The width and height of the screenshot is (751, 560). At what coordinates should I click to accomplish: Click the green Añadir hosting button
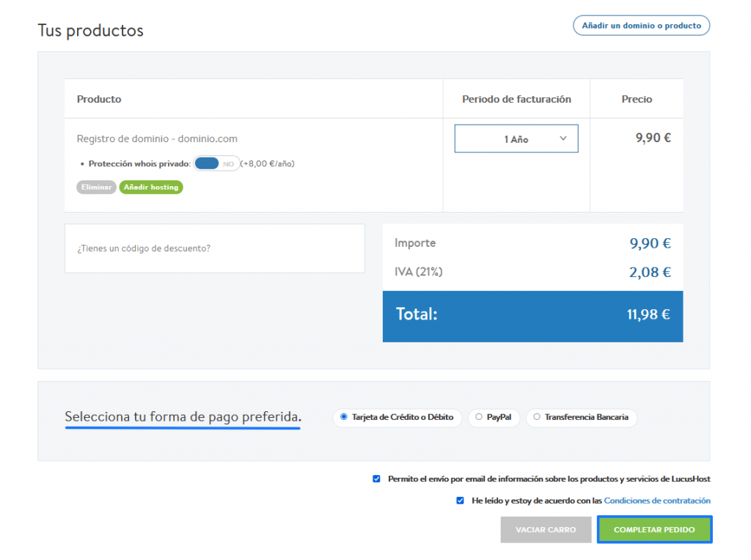(x=151, y=187)
